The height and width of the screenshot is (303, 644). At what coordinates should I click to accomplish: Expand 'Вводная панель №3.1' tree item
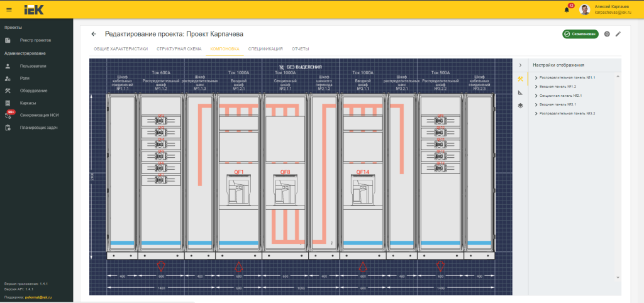[x=535, y=104]
